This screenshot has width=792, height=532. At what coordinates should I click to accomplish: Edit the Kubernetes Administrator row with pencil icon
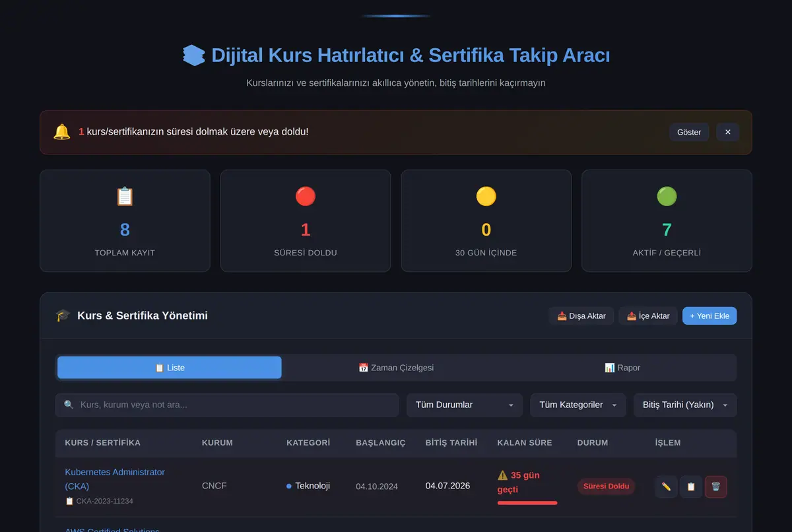click(x=666, y=487)
